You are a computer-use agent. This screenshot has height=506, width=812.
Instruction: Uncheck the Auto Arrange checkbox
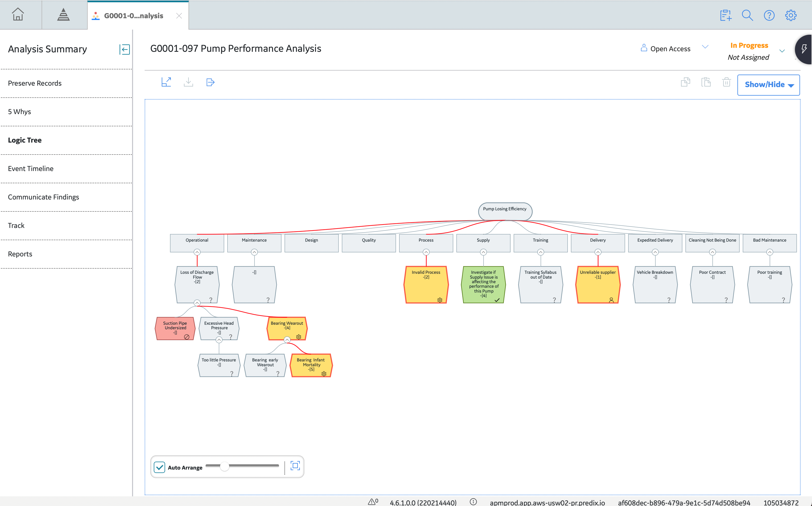(x=159, y=467)
